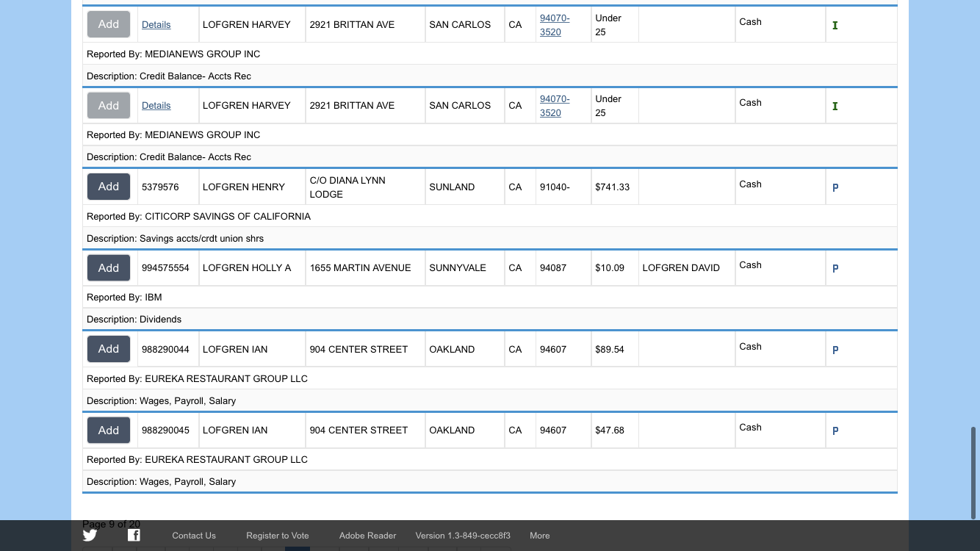
Task: Select ZIP code 91040-
Action: pyautogui.click(x=555, y=187)
